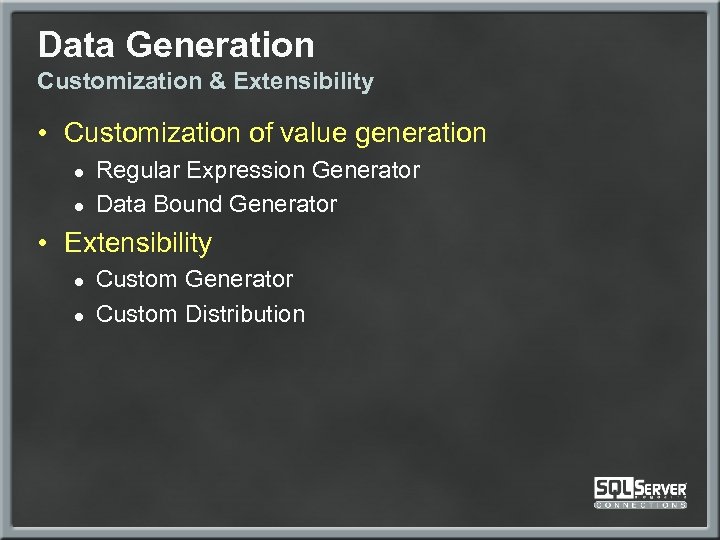
Task: Select the Custom Generator line
Action: [194, 279]
